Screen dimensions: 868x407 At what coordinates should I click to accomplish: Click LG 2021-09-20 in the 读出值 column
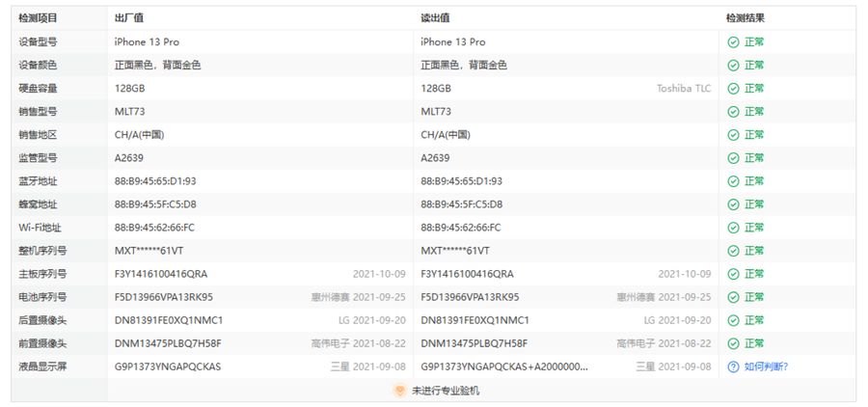678,320
